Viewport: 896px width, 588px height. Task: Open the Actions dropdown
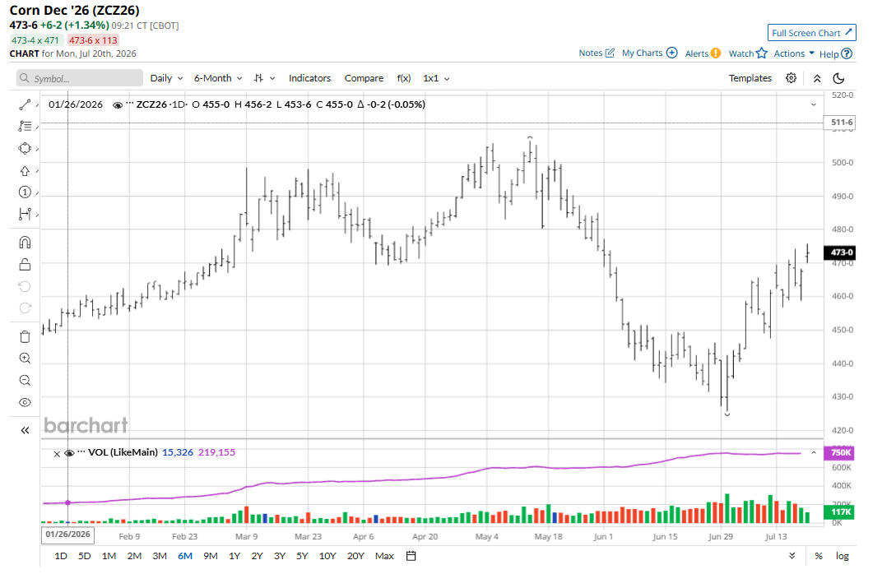[x=794, y=53]
